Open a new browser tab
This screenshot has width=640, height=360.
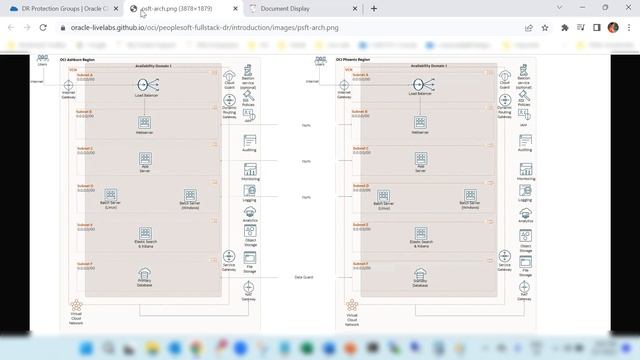coord(374,8)
